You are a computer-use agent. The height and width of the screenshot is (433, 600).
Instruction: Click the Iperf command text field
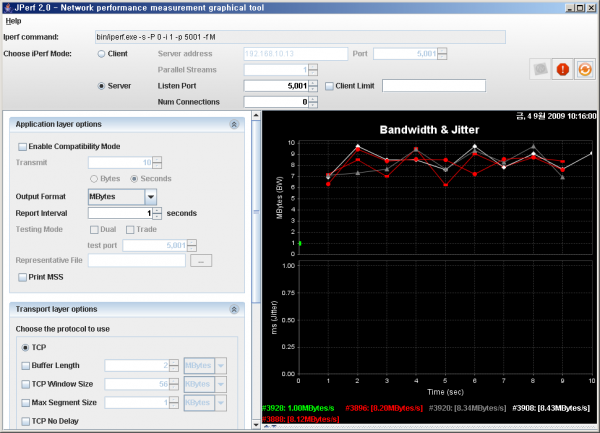(x=300, y=37)
